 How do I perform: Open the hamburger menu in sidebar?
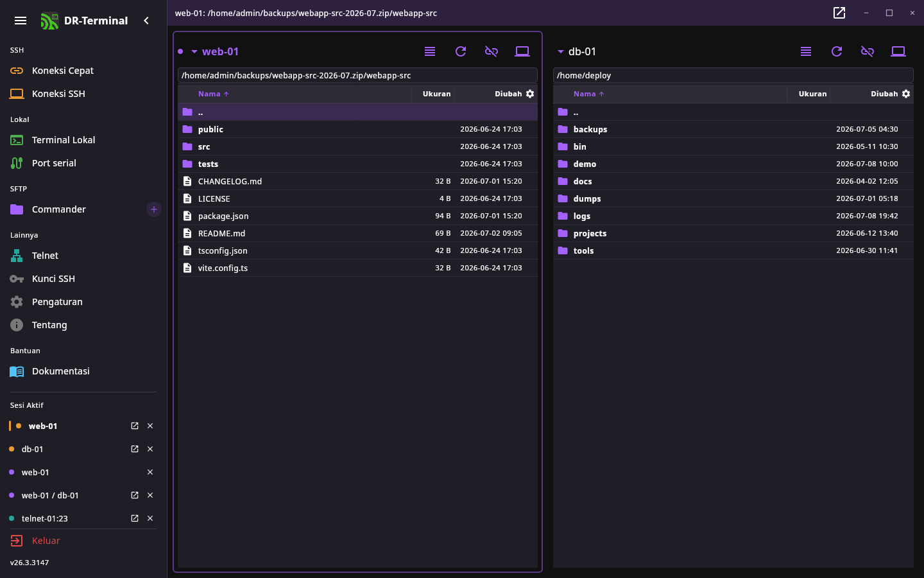click(x=21, y=21)
